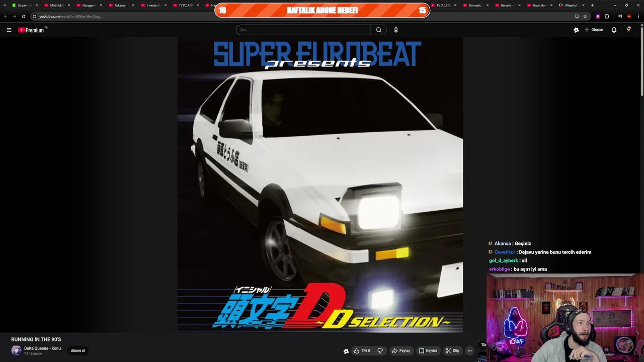This screenshot has width=644, height=362.
Task: Focus the Ara search field
Action: (303, 30)
